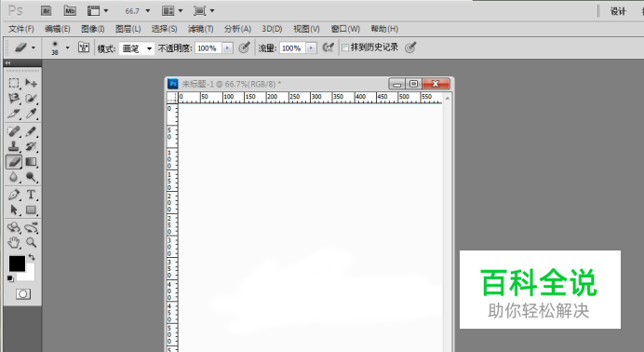The image size is (644, 352).
Task: Open the 窗口(W) menu
Action: tap(345, 29)
